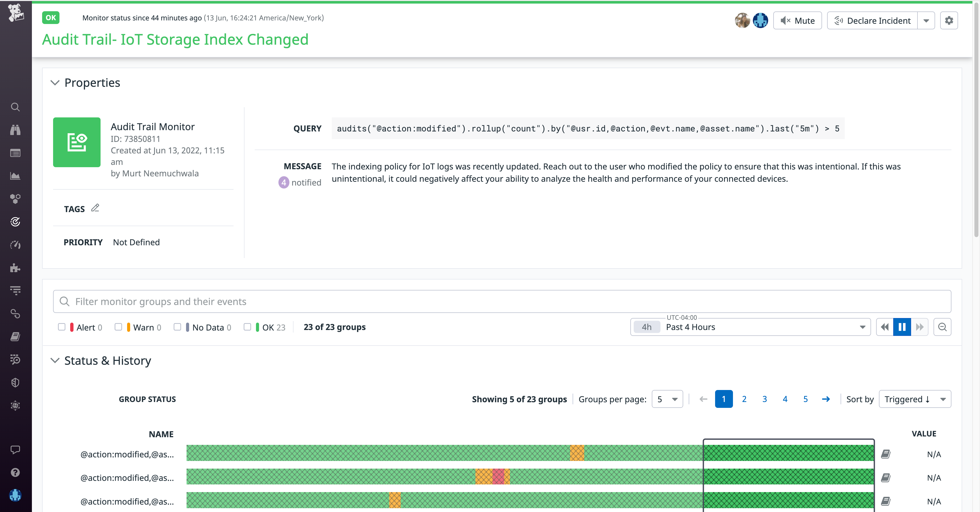The width and height of the screenshot is (980, 512).
Task: Go to page 3 of group results
Action: [x=765, y=399]
